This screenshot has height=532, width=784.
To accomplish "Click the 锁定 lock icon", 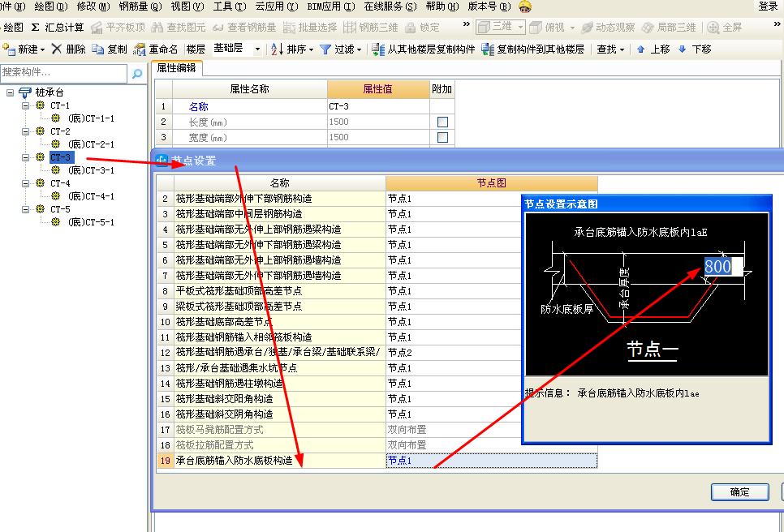I will point(410,28).
